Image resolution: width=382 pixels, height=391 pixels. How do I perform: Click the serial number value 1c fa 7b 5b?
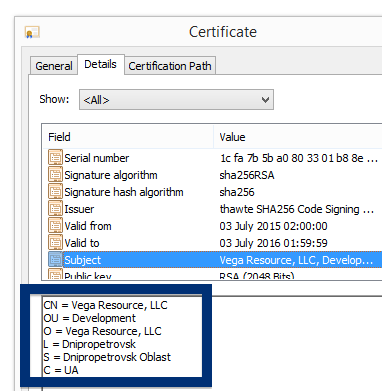point(299,158)
